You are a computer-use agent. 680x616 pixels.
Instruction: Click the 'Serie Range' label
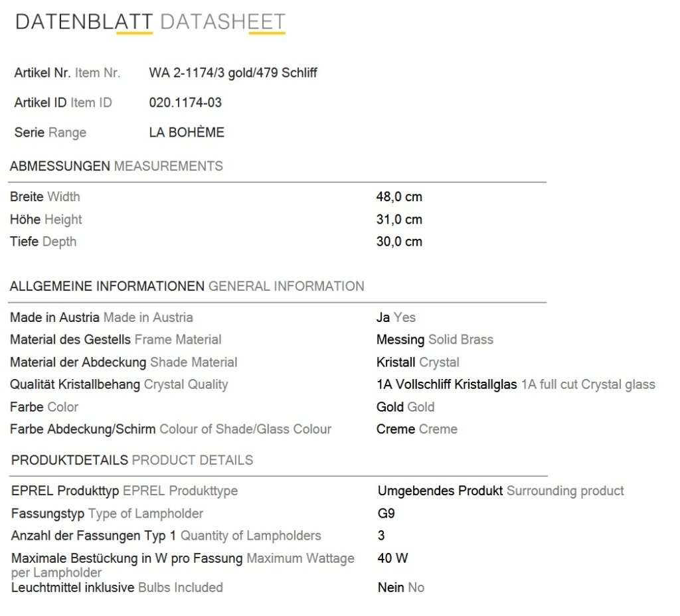point(50,132)
